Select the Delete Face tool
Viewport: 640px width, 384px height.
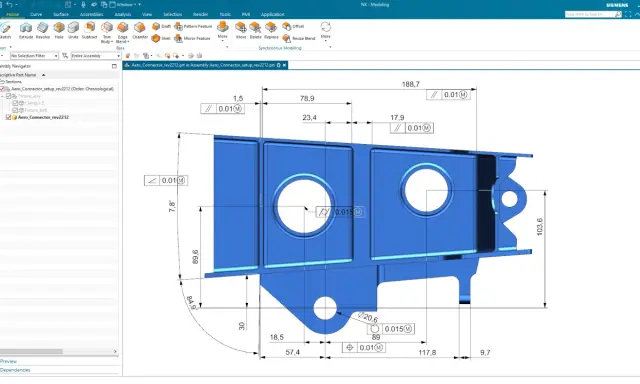(x=255, y=31)
